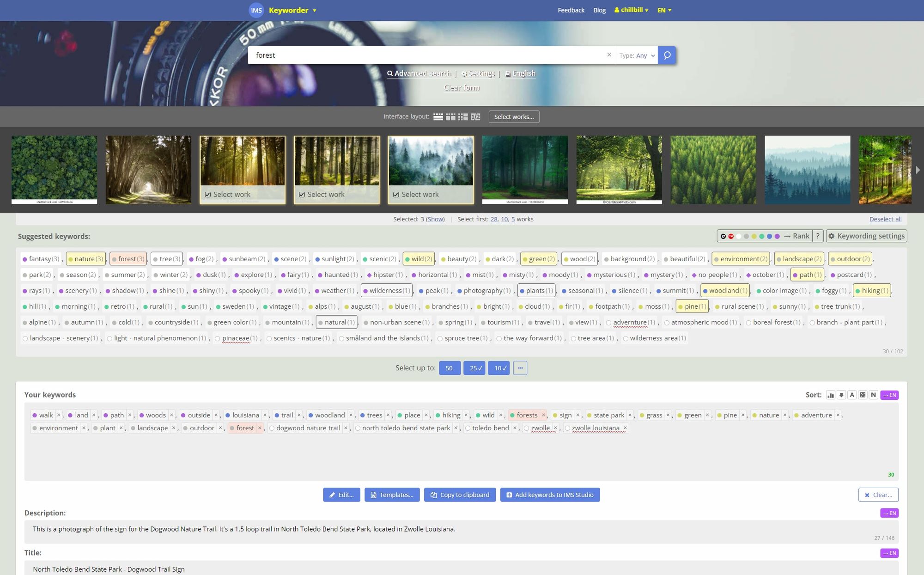924x575 pixels.
Task: Click the IMS logo icon
Action: [256, 10]
